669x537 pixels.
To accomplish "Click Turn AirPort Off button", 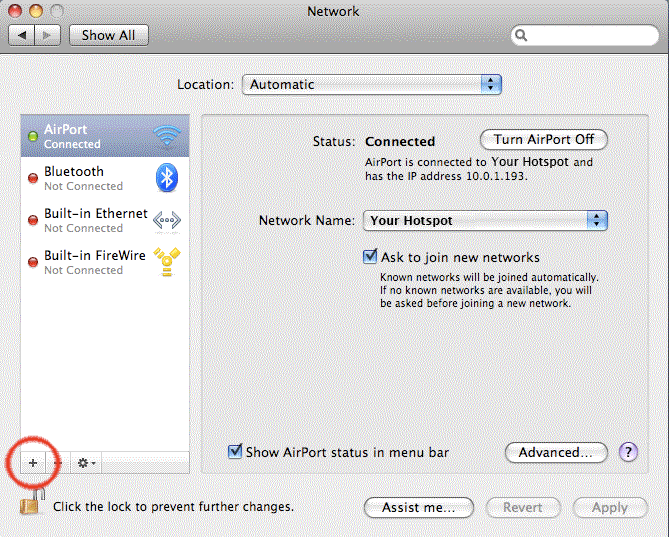I will pyautogui.click(x=544, y=139).
